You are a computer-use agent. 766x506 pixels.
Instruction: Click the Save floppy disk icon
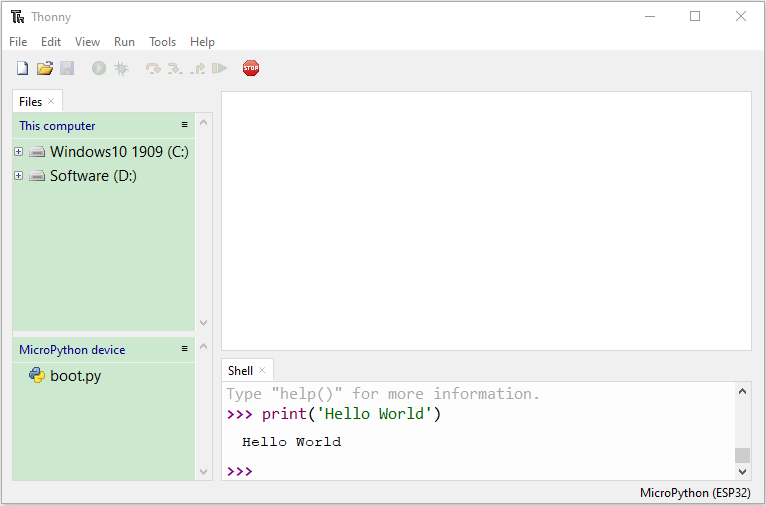(x=67, y=68)
